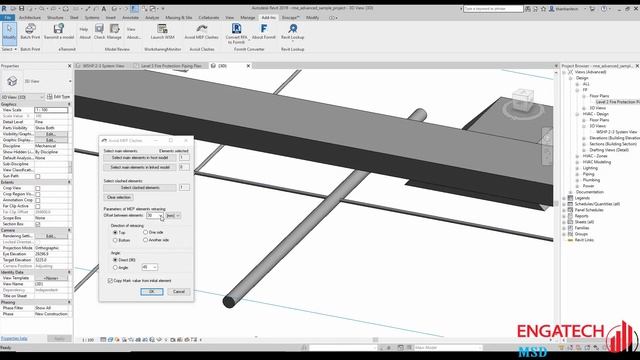
Task: Cancel the Avoid MEP Clashes dialog
Action: pos(179,291)
